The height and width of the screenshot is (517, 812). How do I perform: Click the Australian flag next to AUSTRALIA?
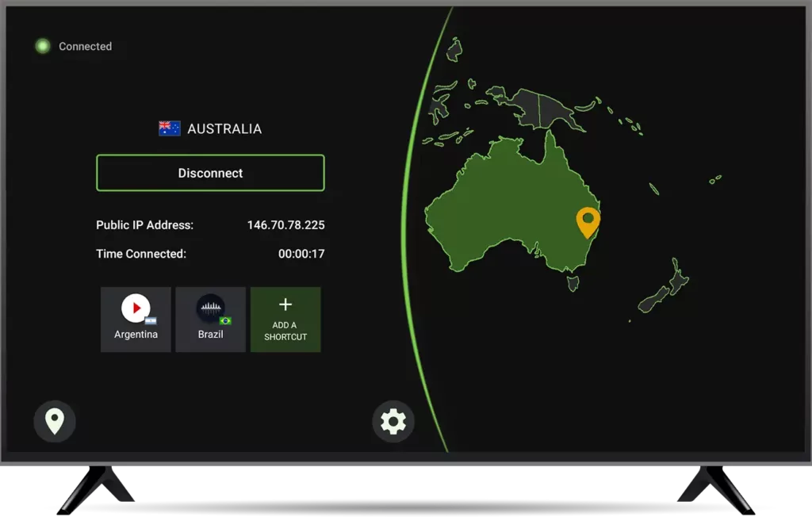tap(167, 127)
